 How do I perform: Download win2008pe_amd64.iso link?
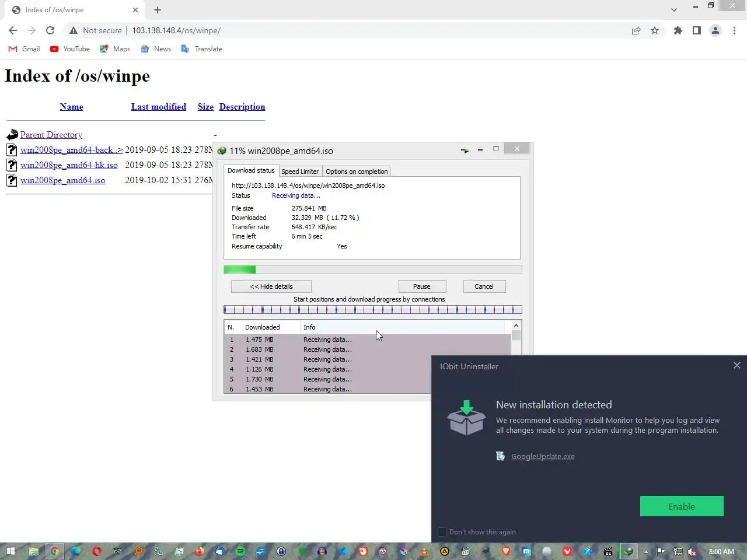pyautogui.click(x=62, y=180)
